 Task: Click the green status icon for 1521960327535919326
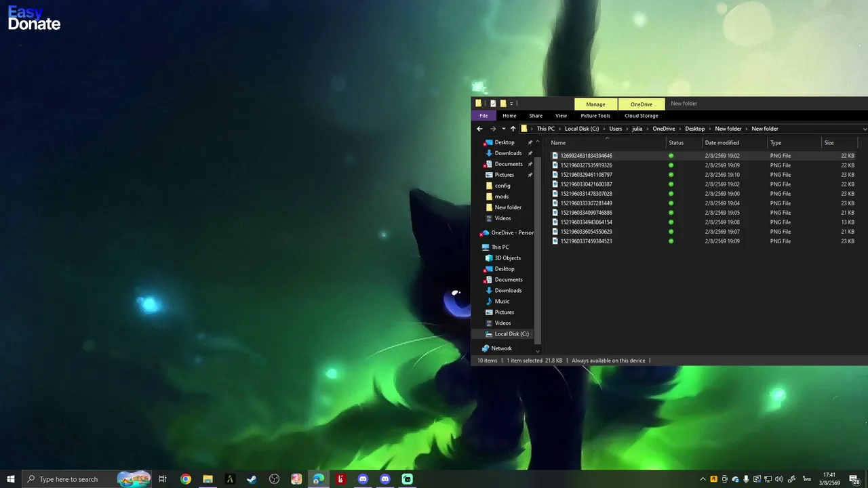coord(671,165)
